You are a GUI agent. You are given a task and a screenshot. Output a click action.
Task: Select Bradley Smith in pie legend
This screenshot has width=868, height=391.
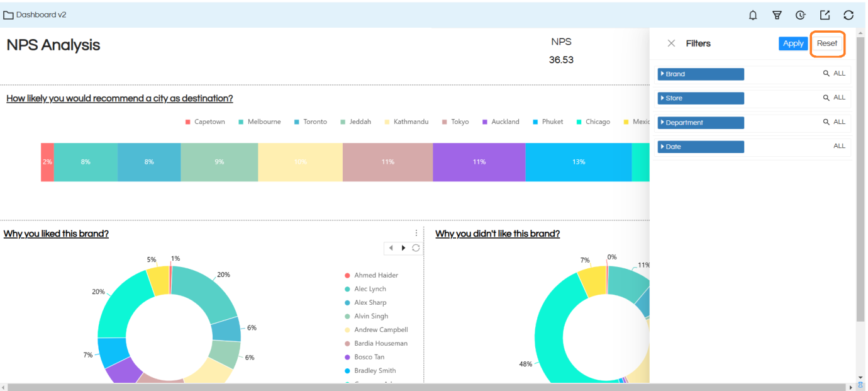pos(370,371)
